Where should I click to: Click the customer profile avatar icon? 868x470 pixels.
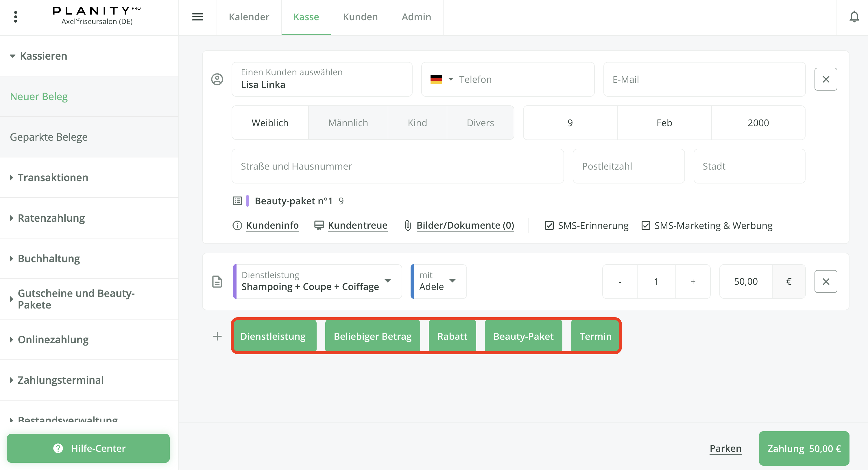(x=217, y=79)
